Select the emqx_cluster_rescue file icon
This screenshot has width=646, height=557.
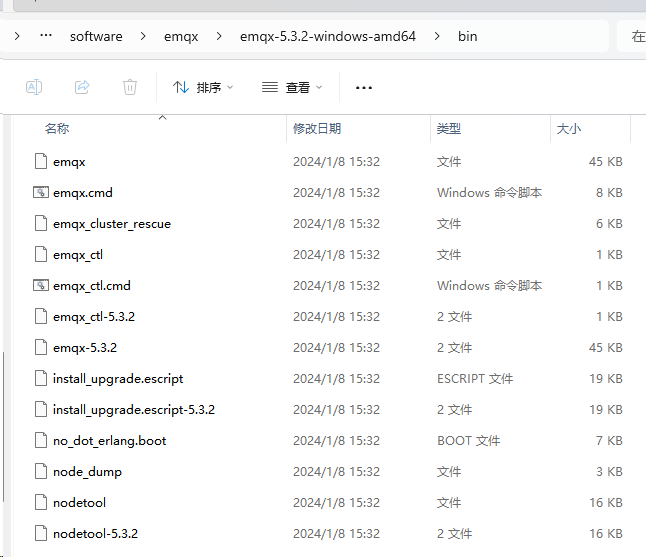point(41,223)
